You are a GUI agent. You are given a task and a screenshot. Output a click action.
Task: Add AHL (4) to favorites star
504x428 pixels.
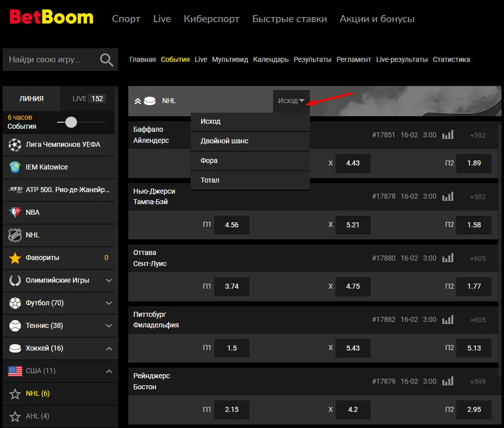pos(15,416)
